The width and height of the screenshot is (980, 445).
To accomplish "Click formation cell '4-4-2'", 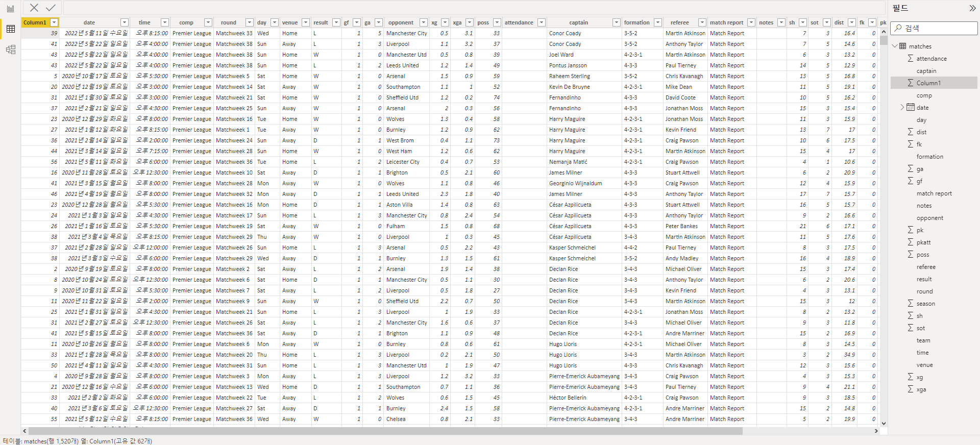I will click(x=630, y=248).
